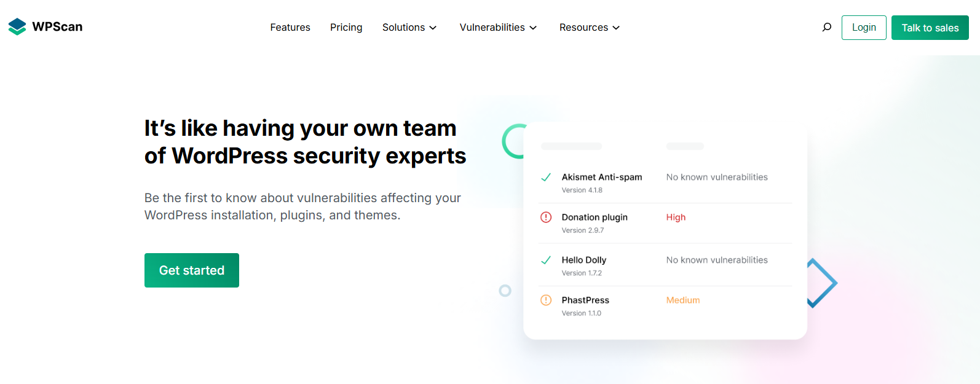Click the Version 2.9.7 text

[583, 230]
